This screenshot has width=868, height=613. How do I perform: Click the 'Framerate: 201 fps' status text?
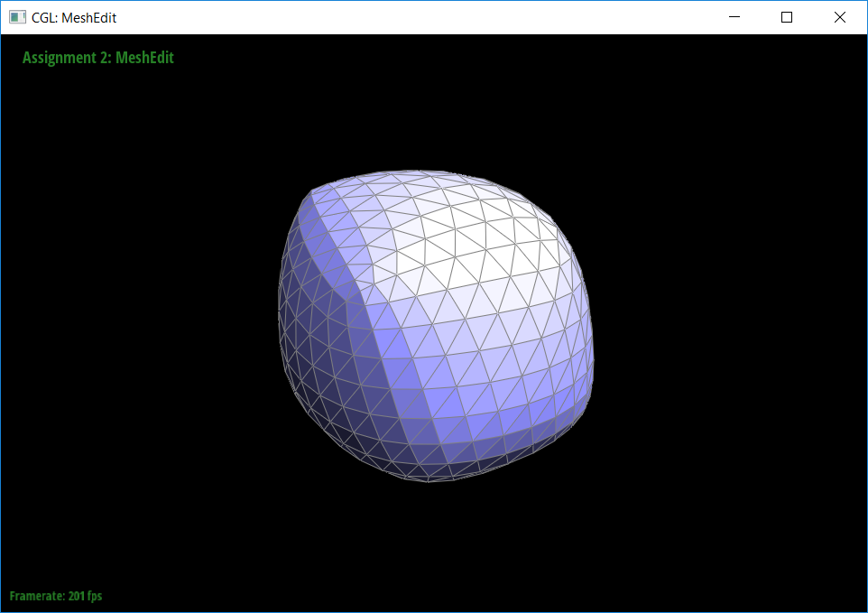pos(56,596)
